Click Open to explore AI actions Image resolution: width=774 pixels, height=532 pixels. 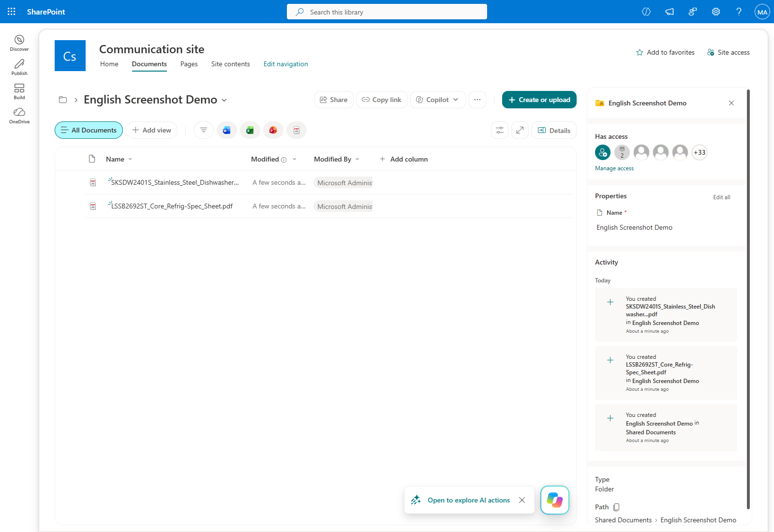469,500
